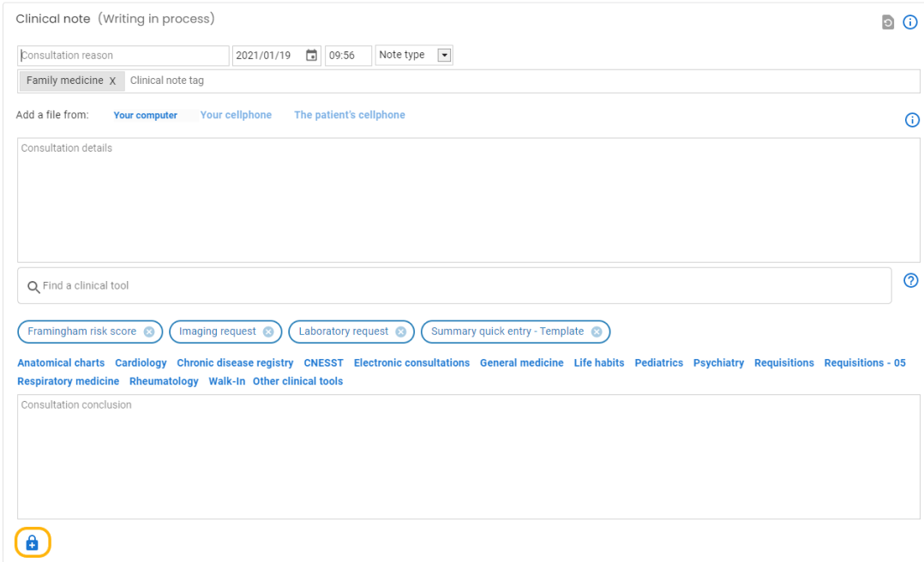Open the date picker calendar icon
Screen dimensions: 924x562
(x=311, y=56)
